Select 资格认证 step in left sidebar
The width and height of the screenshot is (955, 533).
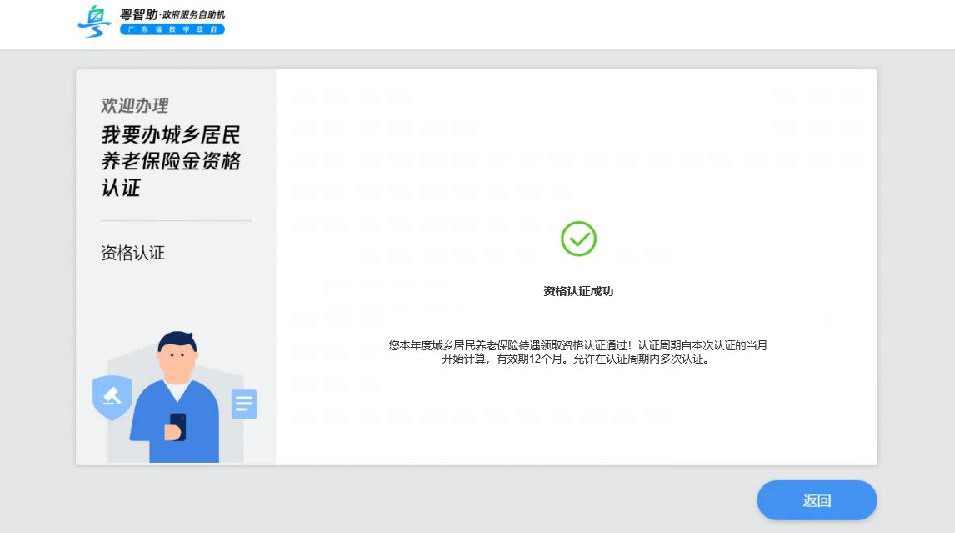click(x=133, y=253)
